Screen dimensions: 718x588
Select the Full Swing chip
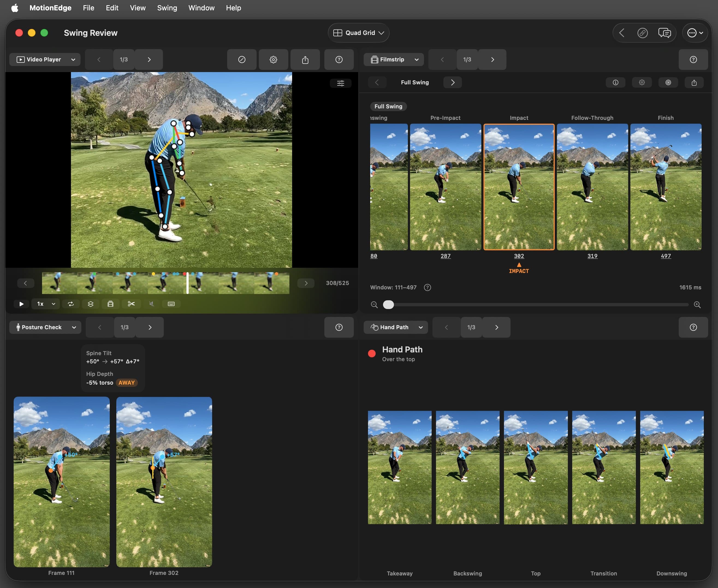pos(388,106)
